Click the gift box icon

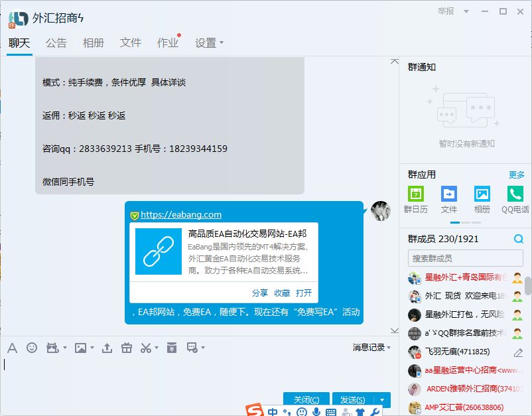pyautogui.click(x=126, y=348)
